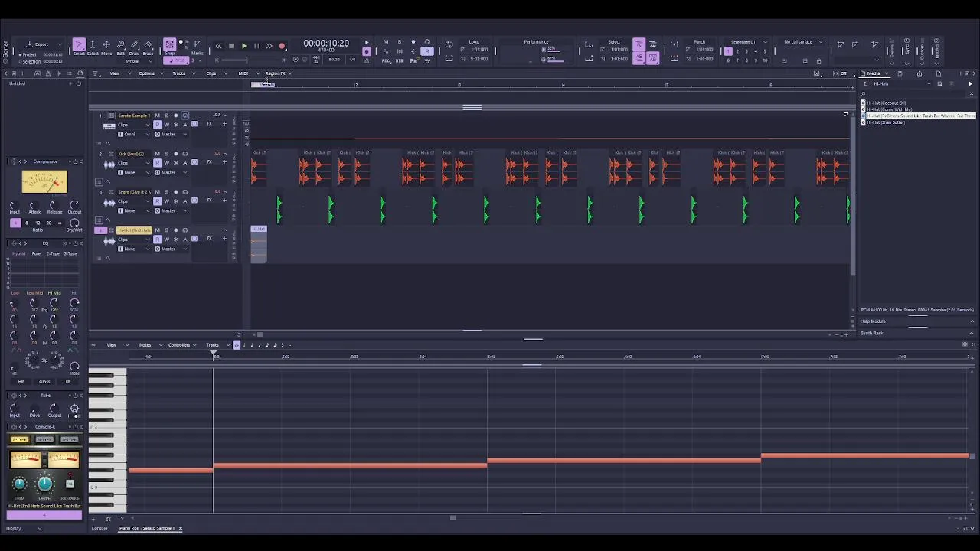Toggle the Snap to grid button

coord(170,45)
